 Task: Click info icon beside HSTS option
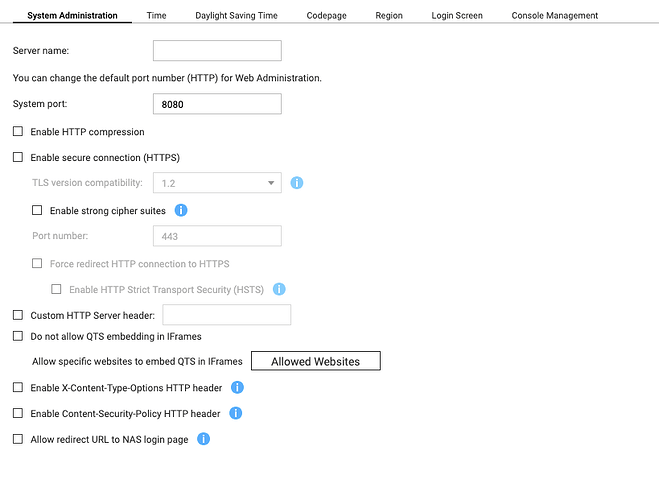280,289
